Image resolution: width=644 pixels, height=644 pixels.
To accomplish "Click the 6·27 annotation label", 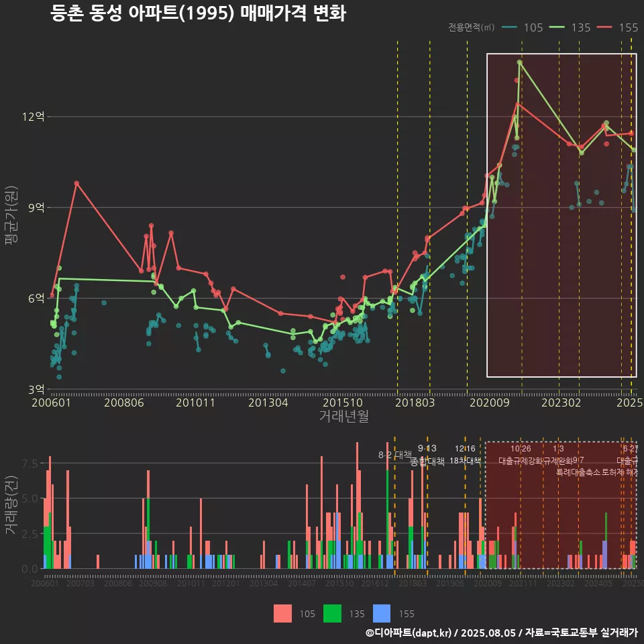I will (631, 449).
